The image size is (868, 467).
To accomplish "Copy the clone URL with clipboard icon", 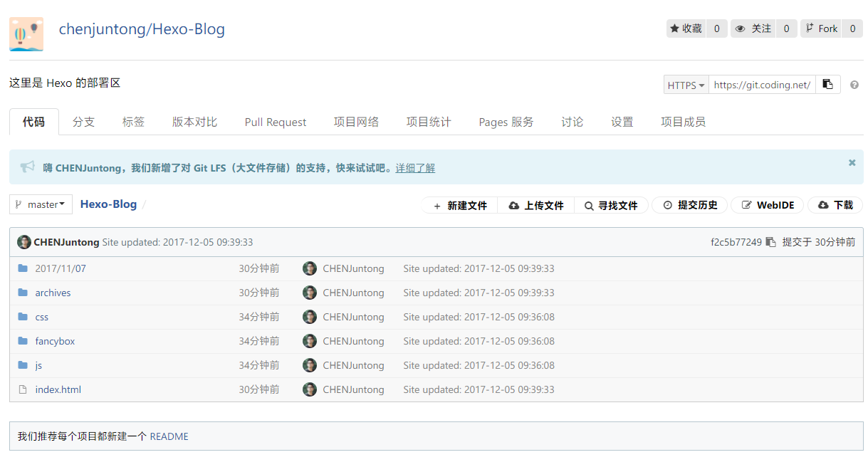I will [x=827, y=85].
